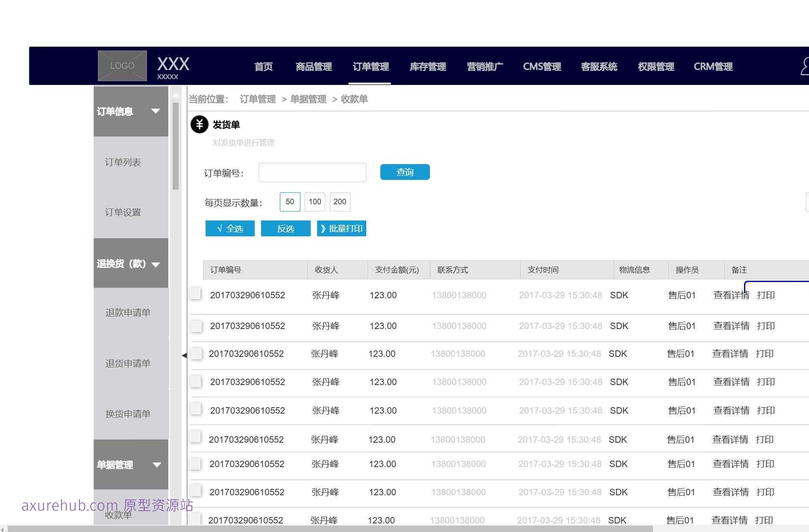Click the 》 icon on the 批量打印 button
The image size is (809, 532).
point(324,228)
